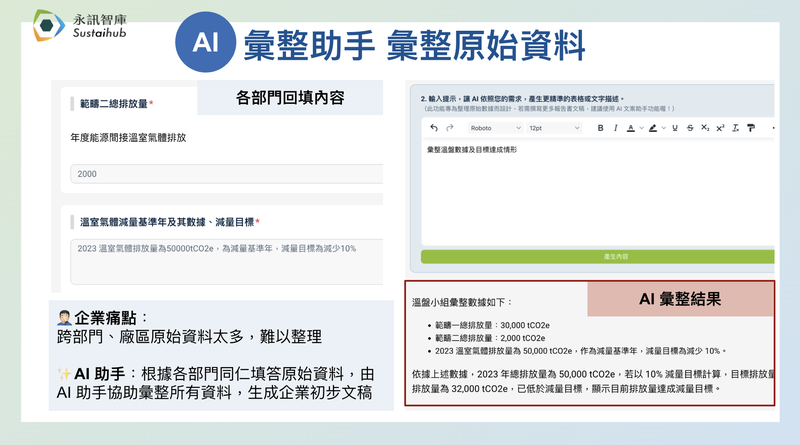Select the AI 彙整結果 label
This screenshot has width=800, height=445.
pyautogui.click(x=681, y=299)
